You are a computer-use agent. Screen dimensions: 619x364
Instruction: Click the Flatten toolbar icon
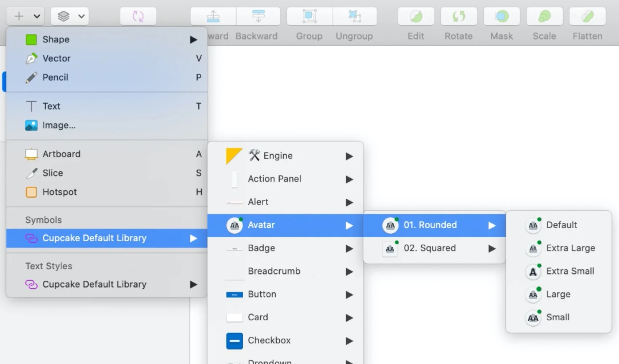coord(587,16)
